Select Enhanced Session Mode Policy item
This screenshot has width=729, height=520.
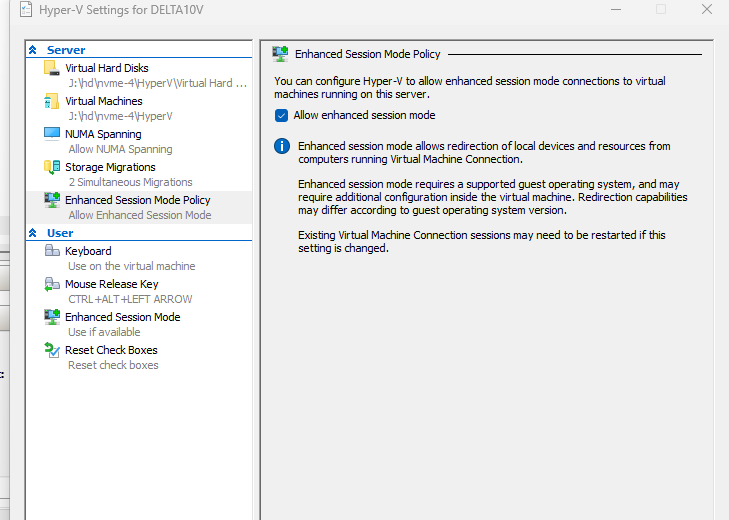(139, 207)
